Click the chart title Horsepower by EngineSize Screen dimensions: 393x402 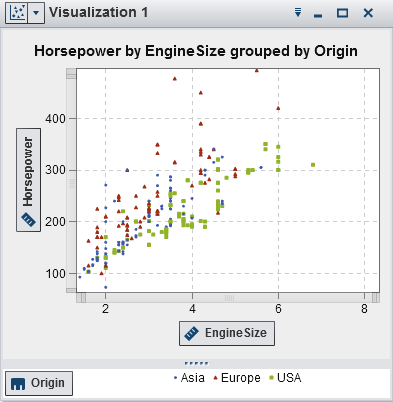point(196,51)
